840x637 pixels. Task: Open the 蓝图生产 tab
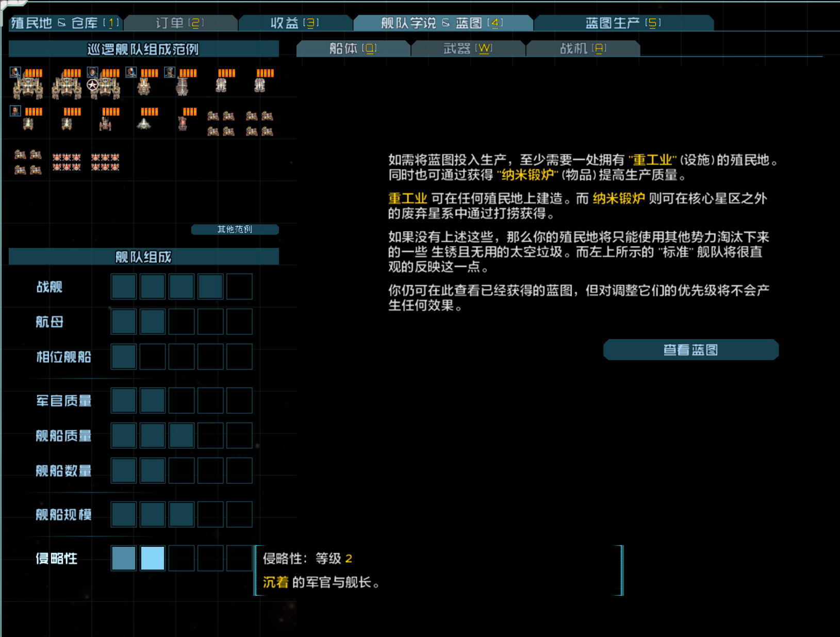pos(623,23)
